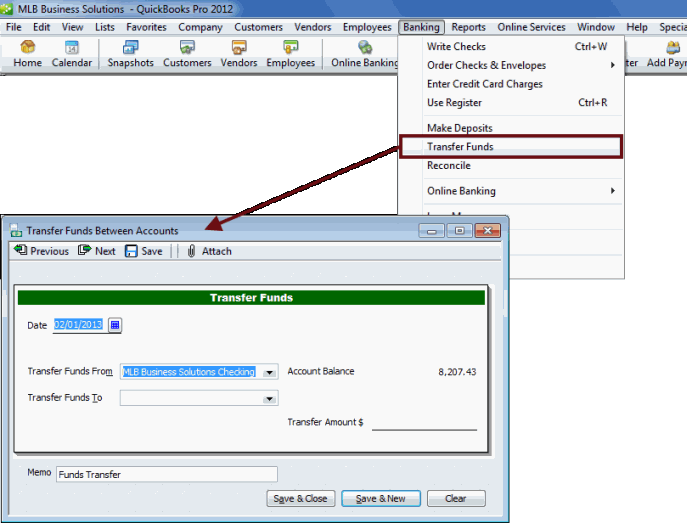Open the Add Payroll toolbar icon
The image size is (687, 523).
coord(667,53)
